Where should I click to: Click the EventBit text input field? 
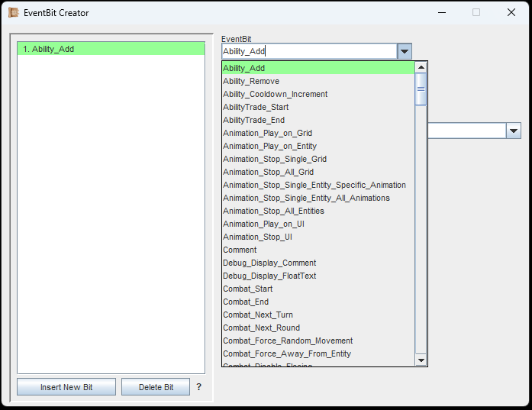[309, 52]
